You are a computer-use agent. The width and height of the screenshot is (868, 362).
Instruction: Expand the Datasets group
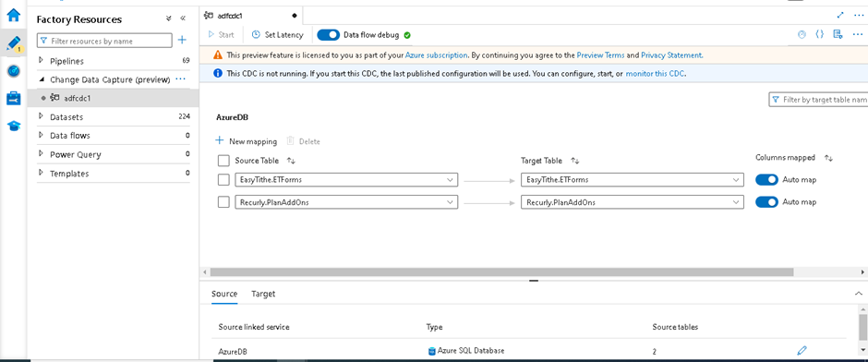pyautogui.click(x=41, y=116)
